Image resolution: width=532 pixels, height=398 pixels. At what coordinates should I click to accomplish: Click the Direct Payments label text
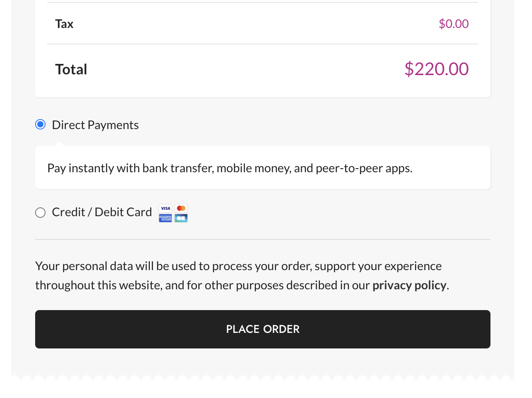(95, 124)
